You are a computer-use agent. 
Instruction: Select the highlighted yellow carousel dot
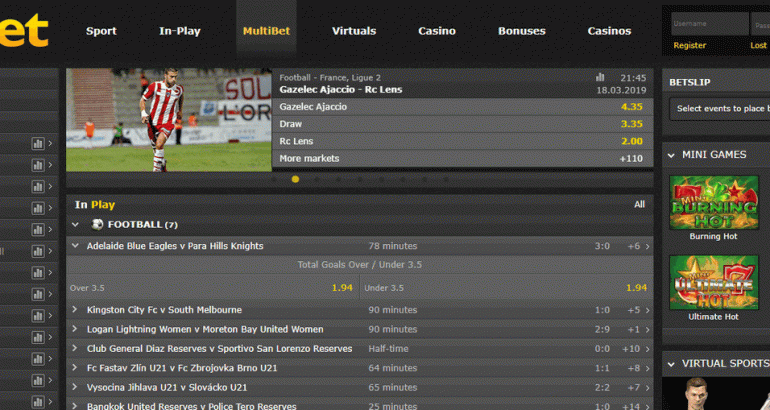[295, 180]
